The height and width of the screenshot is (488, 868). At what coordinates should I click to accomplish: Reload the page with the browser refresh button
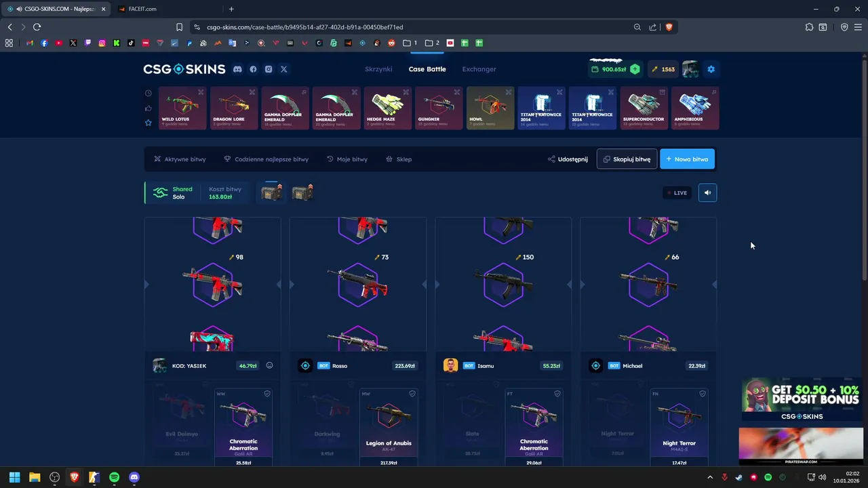37,27
